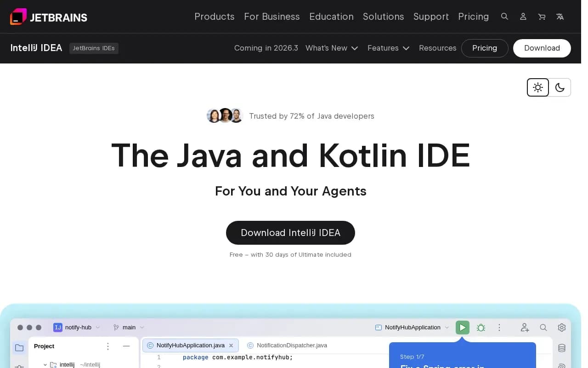Click the IDE Search Everywhere magnifier
Viewport: 588px width, 368px height.
point(543,328)
